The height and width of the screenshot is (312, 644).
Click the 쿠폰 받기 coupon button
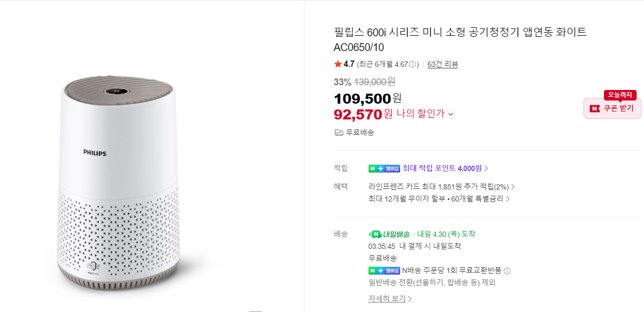point(612,108)
